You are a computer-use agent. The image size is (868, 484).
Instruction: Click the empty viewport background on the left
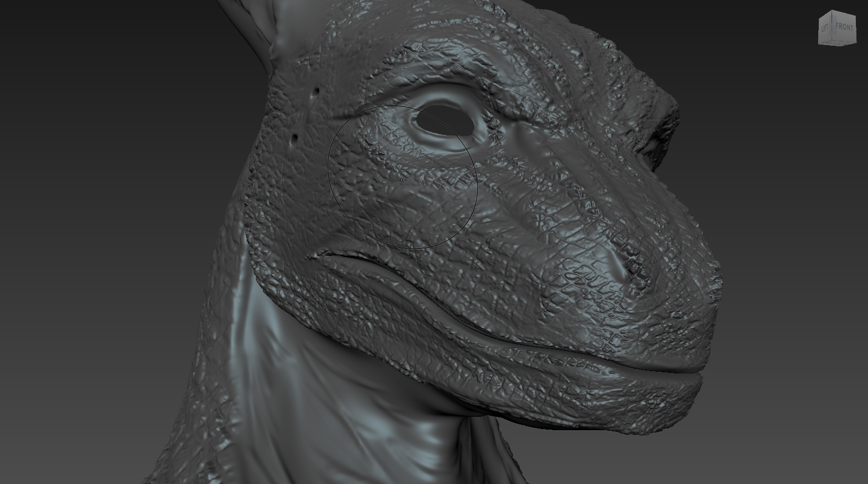pos(87,232)
